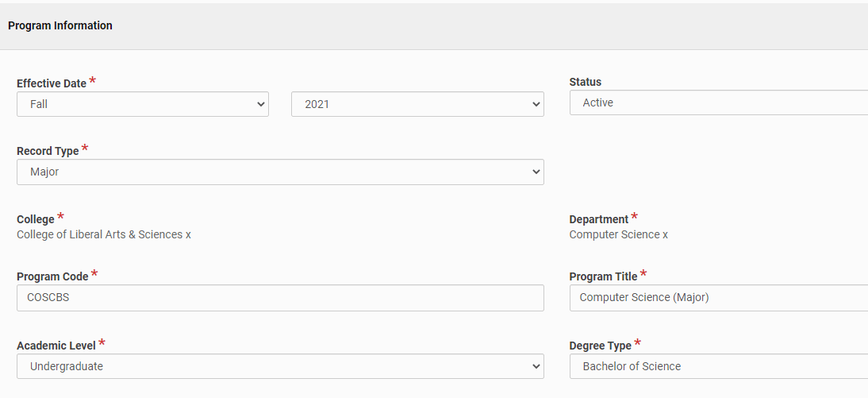
Task: Click the chevron arrow on 2021 dropdown
Action: (536, 104)
